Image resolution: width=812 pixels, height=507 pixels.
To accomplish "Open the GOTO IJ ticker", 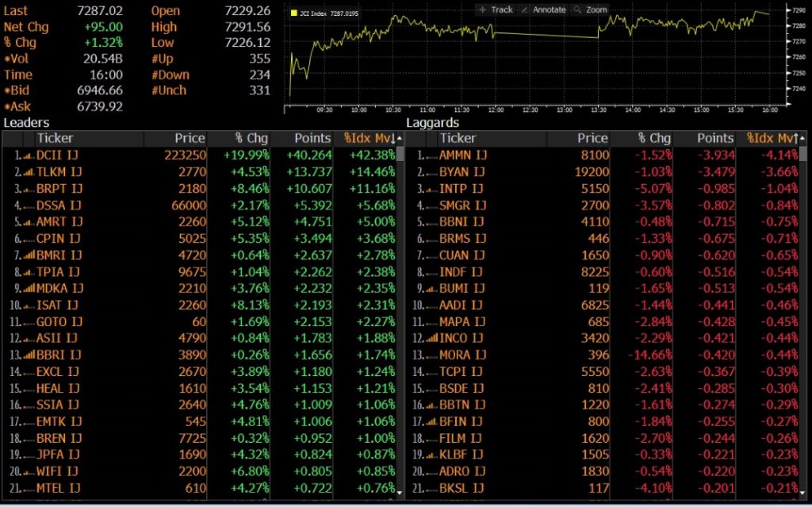I will click(x=59, y=322).
